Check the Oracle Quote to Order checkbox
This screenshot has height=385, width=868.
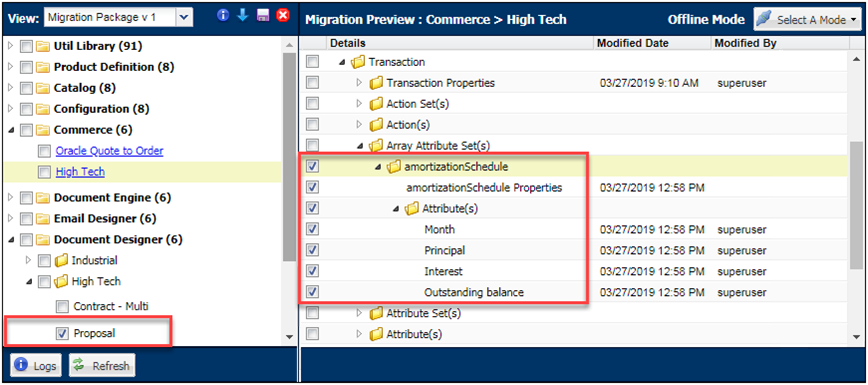44,151
